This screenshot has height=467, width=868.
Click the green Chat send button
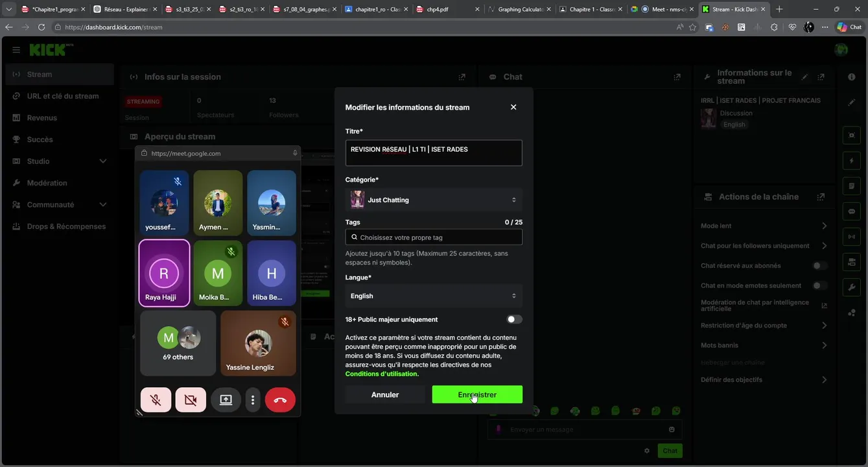(670, 451)
